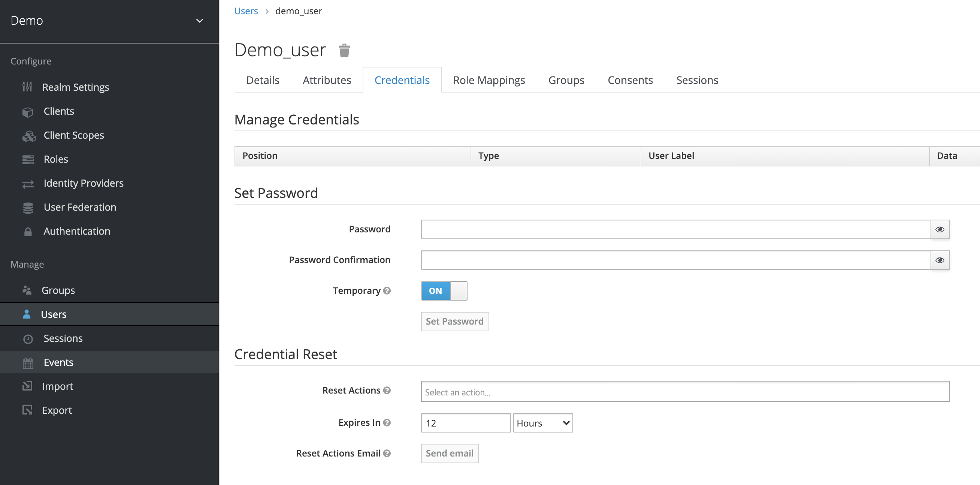
Task: Click the Events calendar icon
Action: click(x=28, y=363)
